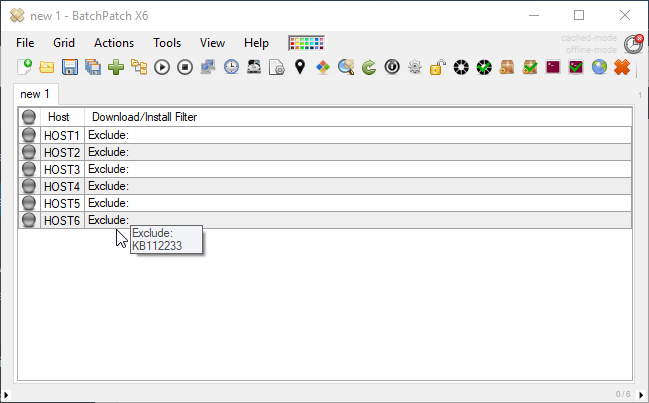
Task: Select the 'new 1' grid tab
Action: pyautogui.click(x=37, y=94)
